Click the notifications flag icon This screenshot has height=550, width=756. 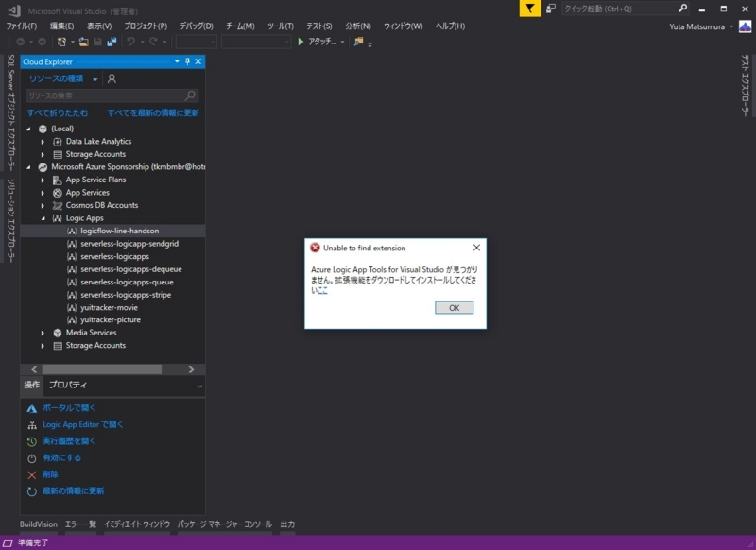(x=530, y=9)
